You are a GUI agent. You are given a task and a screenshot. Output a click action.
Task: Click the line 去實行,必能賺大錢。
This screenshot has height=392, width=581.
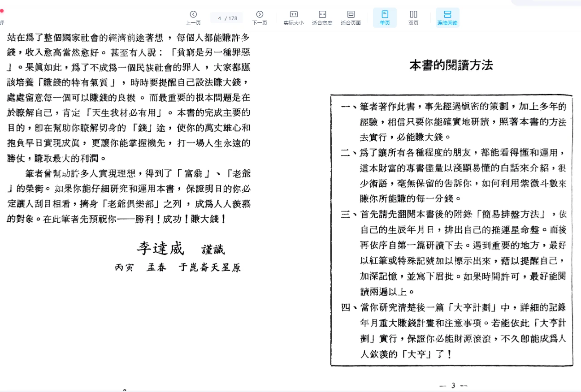405,137
